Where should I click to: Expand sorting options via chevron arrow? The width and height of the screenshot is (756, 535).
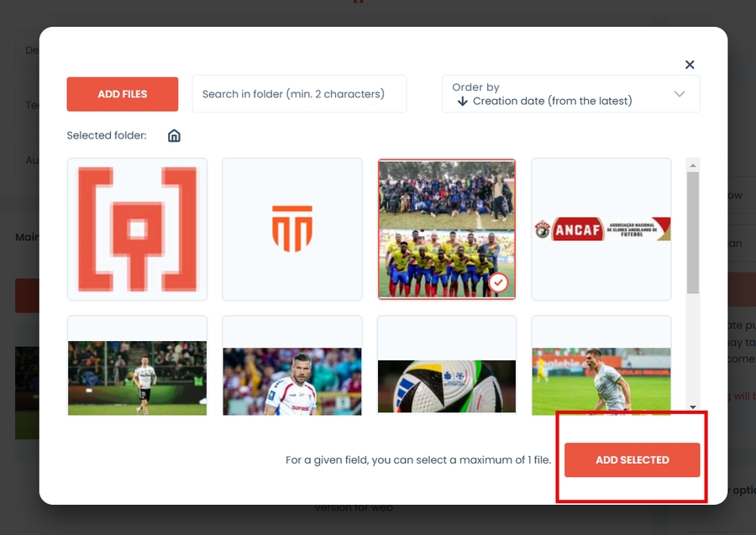(680, 94)
